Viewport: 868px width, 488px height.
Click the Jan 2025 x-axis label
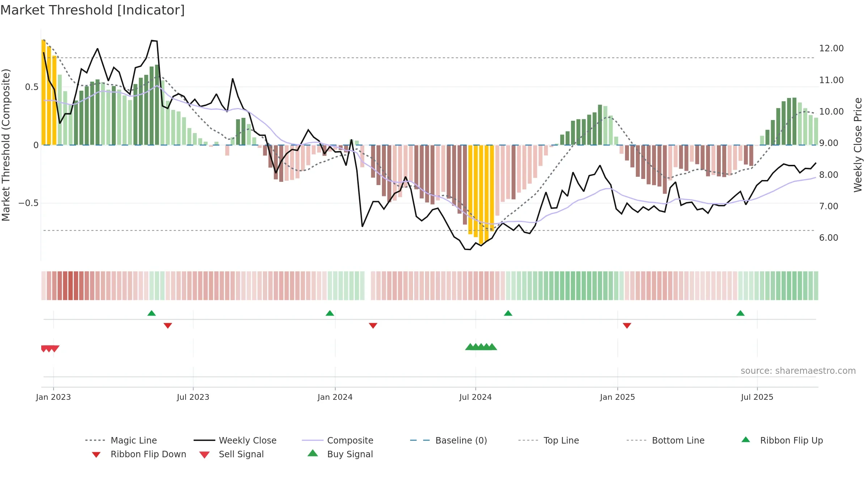[x=618, y=397]
